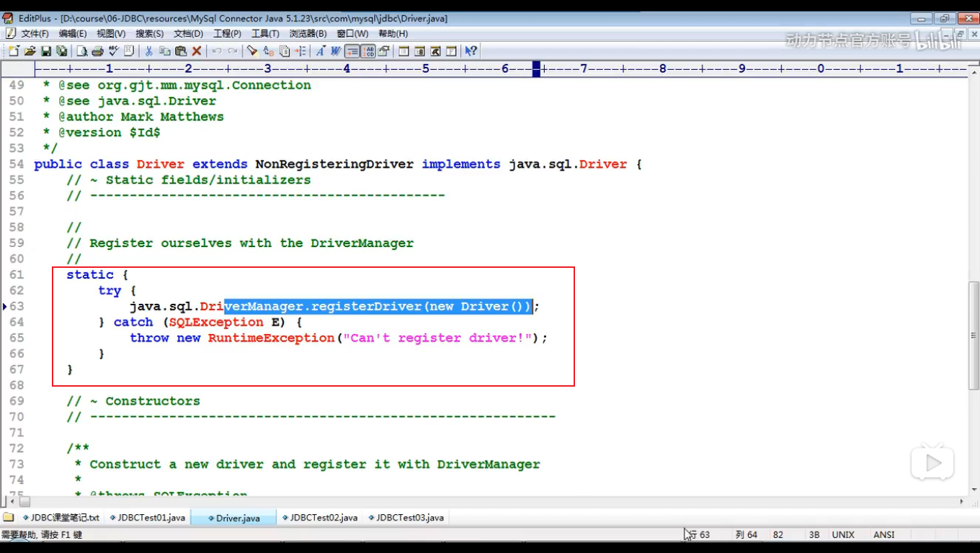Click the horizontal scrollbar right arrow
This screenshot has height=553, width=980.
[x=962, y=501]
